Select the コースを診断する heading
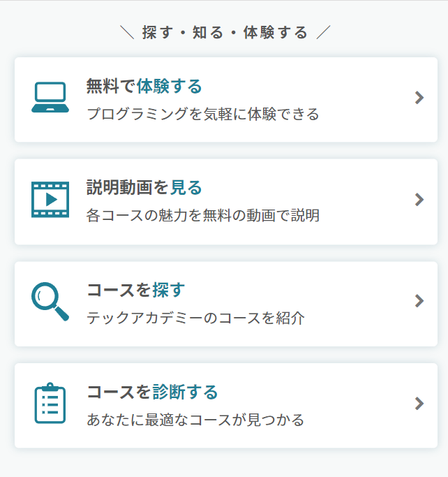The width and height of the screenshot is (448, 477). point(153,392)
